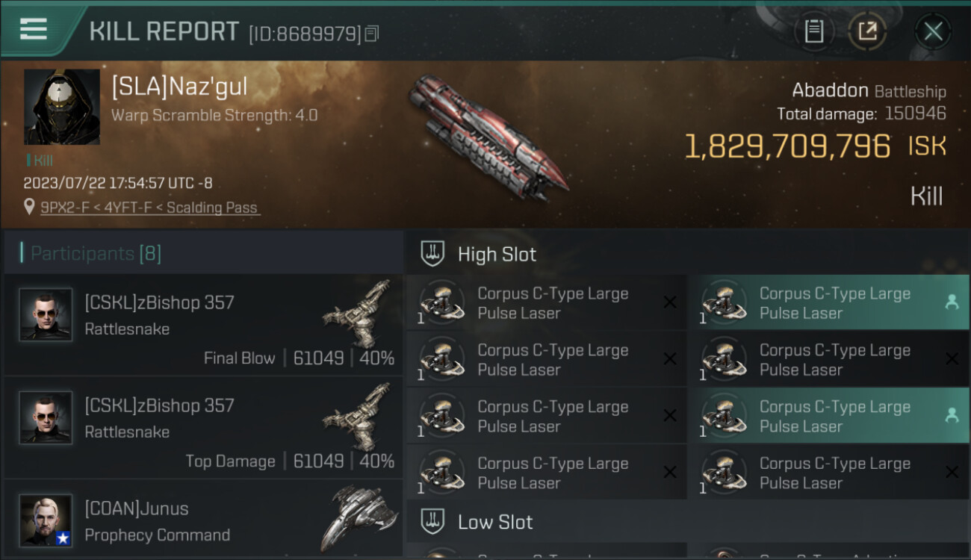Close the kill report window
Viewport: 971px width, 560px height.
[x=933, y=31]
